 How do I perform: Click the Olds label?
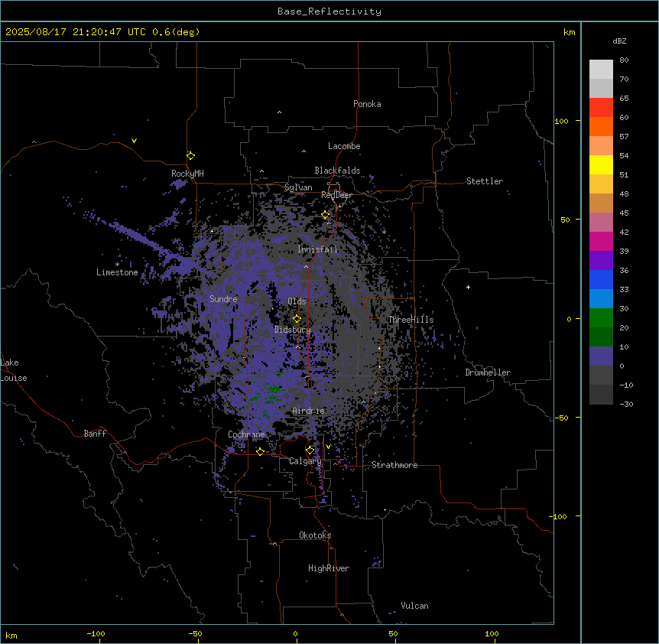tap(297, 301)
